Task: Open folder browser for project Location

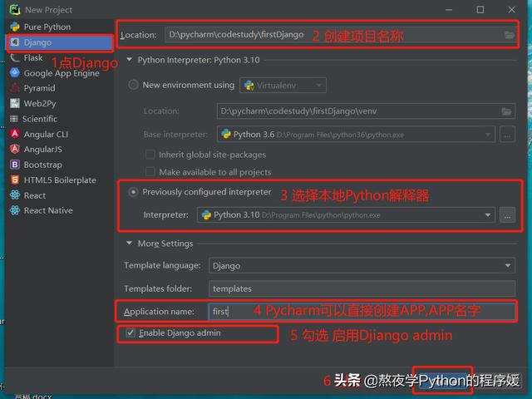Action: pyautogui.click(x=509, y=35)
